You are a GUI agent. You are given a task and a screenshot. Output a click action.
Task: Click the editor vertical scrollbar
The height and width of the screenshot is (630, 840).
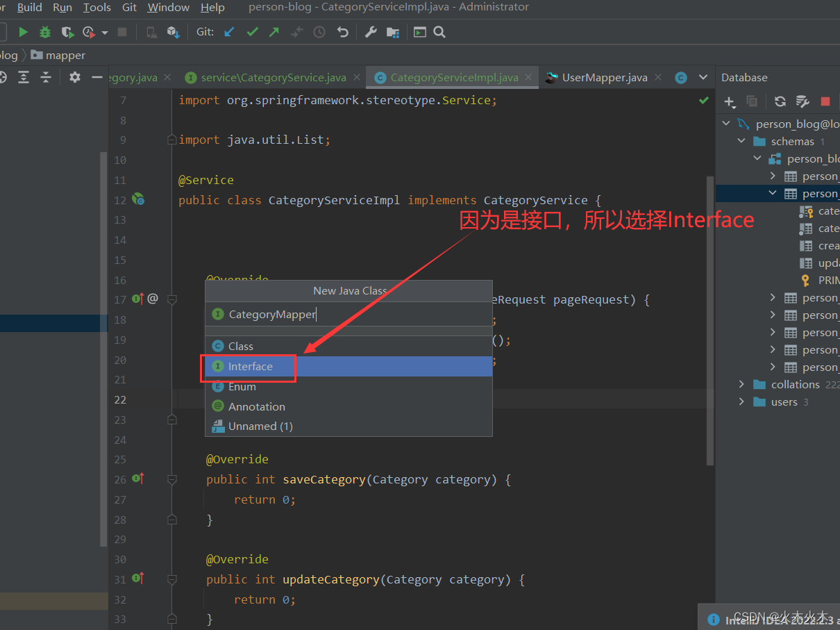tap(709, 320)
